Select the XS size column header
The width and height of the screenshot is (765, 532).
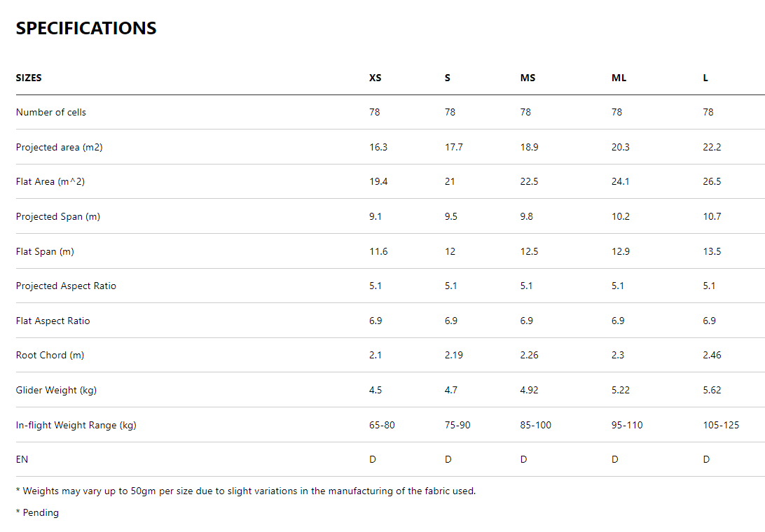point(375,78)
